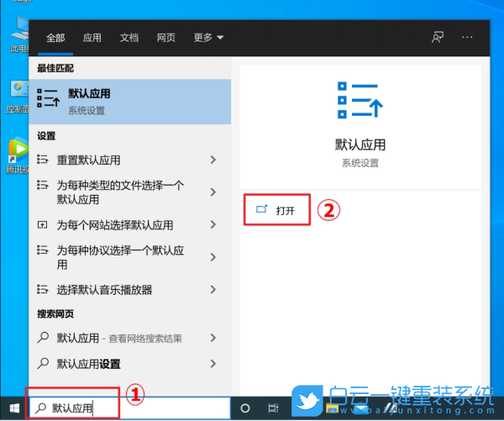This screenshot has width=504, height=421.
Task: Open the 更多 dropdown menu
Action: pyautogui.click(x=208, y=38)
